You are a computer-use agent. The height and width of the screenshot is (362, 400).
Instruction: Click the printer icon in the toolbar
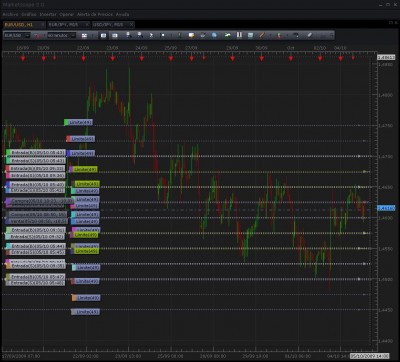click(x=203, y=35)
